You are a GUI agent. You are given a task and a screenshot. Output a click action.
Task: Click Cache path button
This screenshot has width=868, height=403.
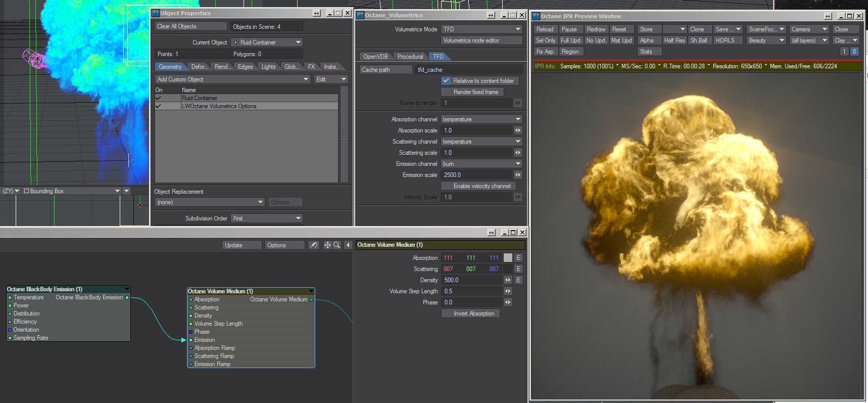coord(386,70)
